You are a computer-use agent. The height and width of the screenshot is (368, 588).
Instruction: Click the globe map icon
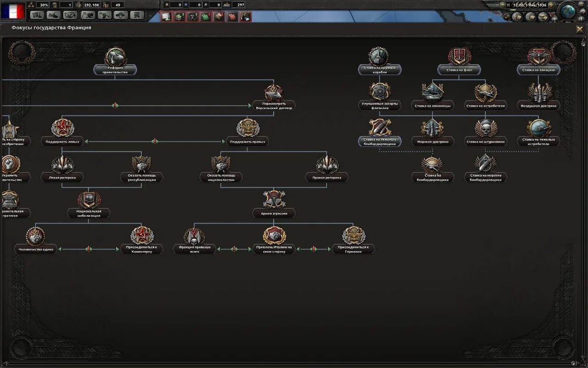[568, 11]
